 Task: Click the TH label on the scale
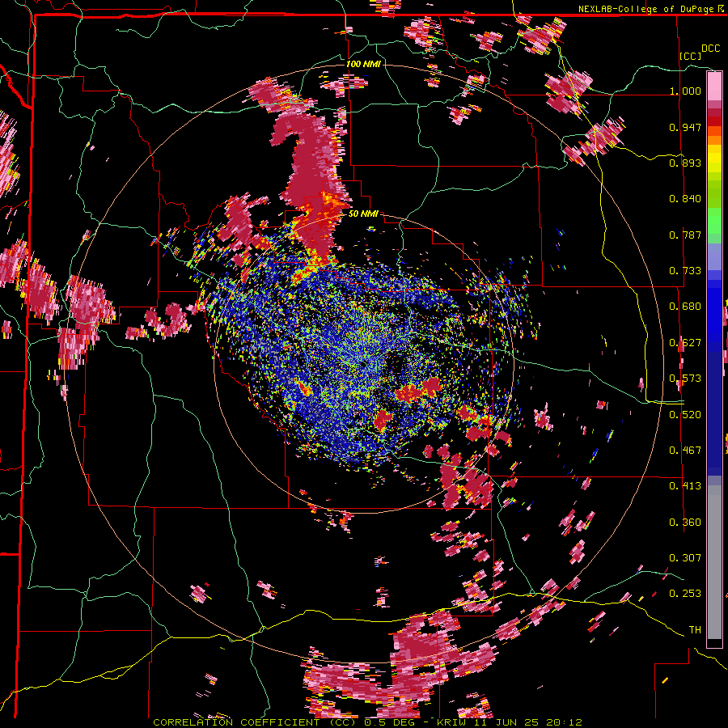pyautogui.click(x=695, y=630)
